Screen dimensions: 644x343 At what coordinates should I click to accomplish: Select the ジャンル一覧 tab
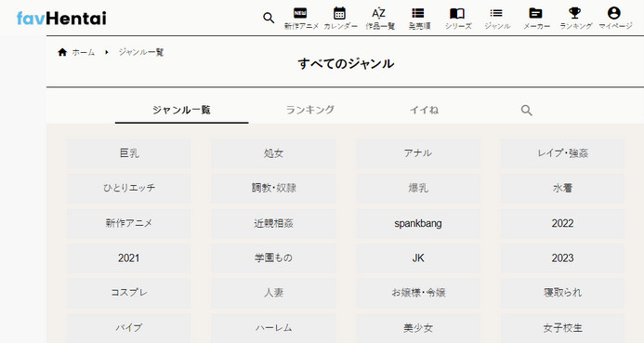click(181, 110)
